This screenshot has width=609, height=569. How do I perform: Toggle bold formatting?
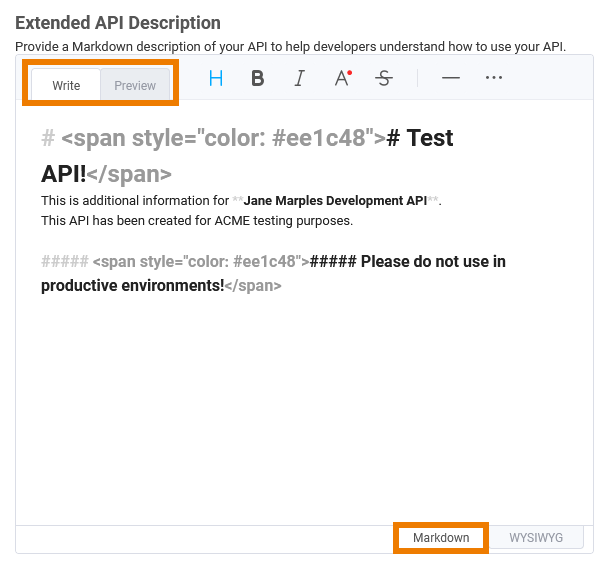[x=258, y=79]
